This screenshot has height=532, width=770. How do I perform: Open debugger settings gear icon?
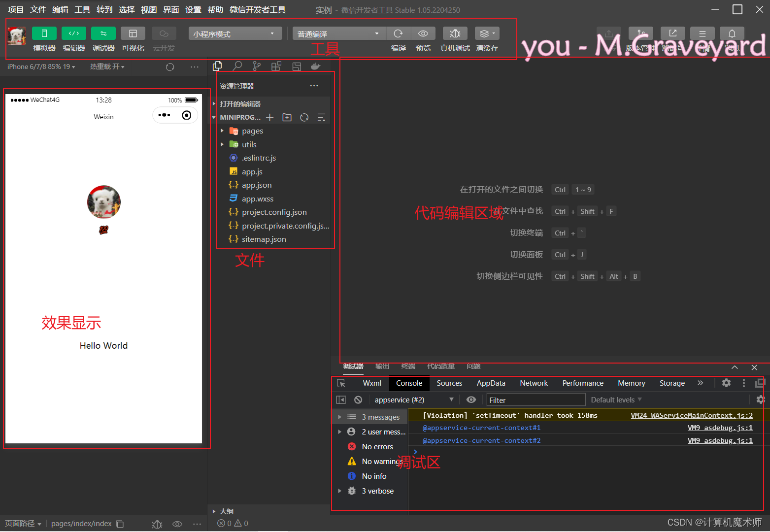726,383
